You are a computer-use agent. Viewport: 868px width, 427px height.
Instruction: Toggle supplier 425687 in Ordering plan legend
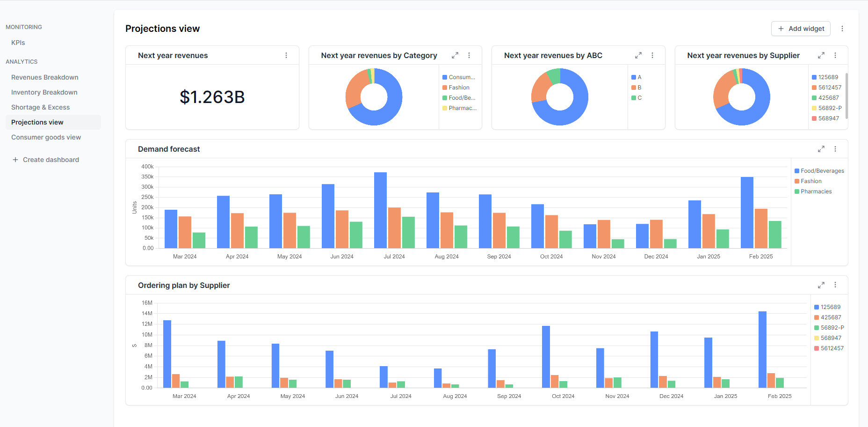coord(827,317)
